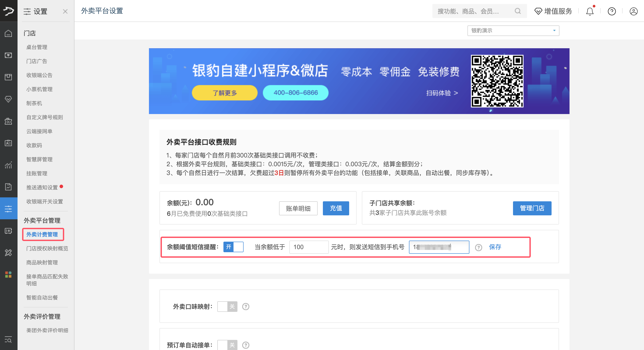
Task: Open 商品映射管理 from the sidebar
Action: pyautogui.click(x=42, y=262)
